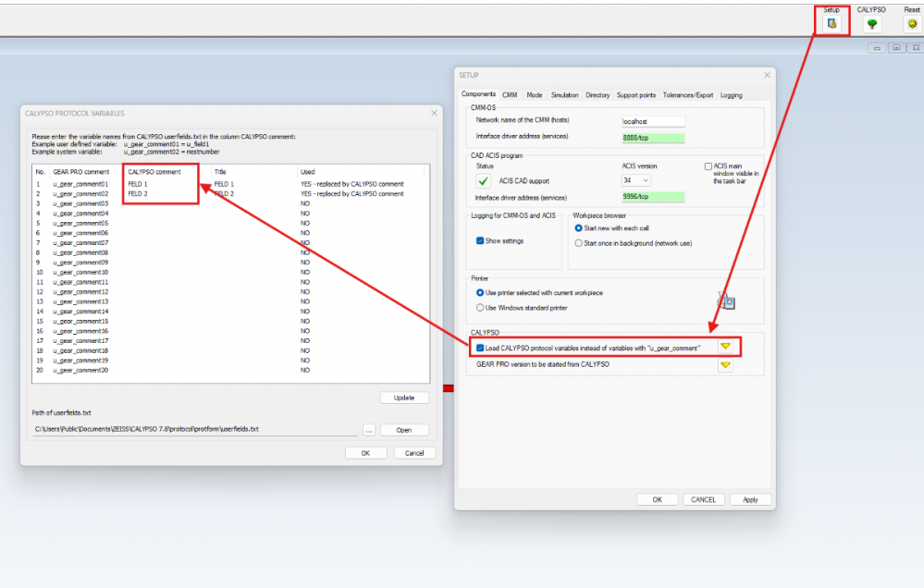Click Cancel in Protocol Variables dialog
The image size is (924, 588).
pyautogui.click(x=414, y=453)
